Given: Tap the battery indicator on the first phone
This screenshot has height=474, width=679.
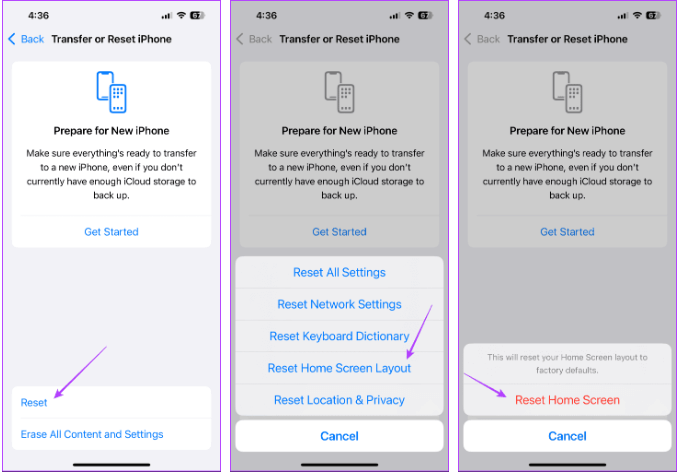Looking at the screenshot, I should tap(197, 16).
